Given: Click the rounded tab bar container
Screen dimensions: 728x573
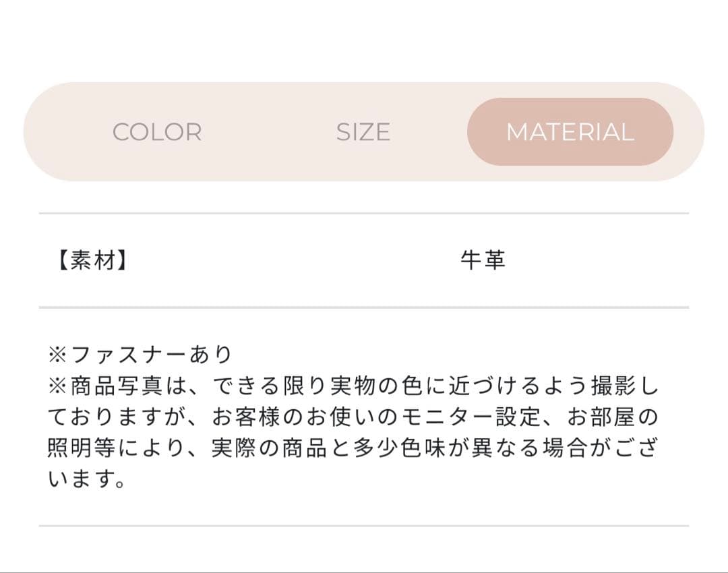Looking at the screenshot, I should tap(364, 132).
